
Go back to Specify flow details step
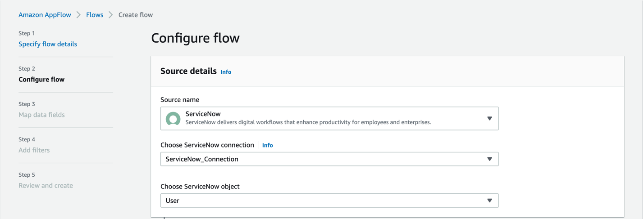pos(48,44)
